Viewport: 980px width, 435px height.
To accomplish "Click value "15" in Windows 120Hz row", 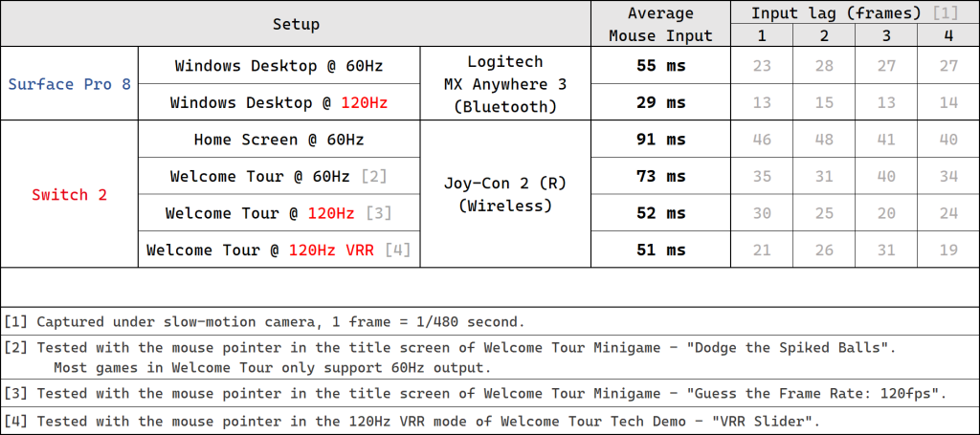I will 824,102.
